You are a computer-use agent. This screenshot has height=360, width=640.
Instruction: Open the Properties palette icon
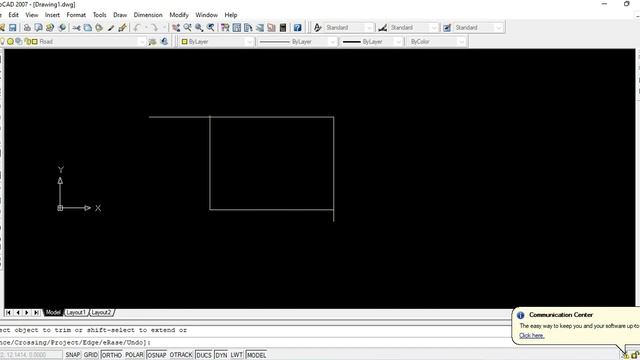(x=225, y=28)
